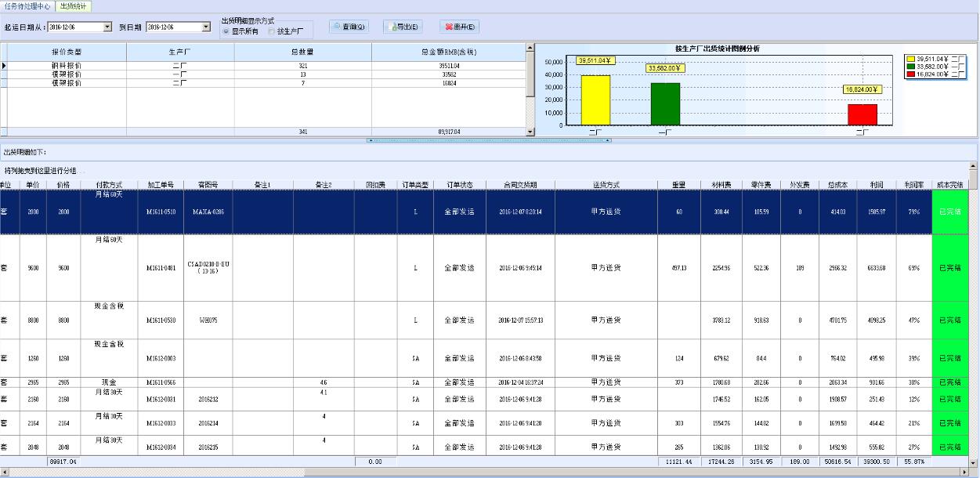Select order cell M1612-0003
The image size is (980, 478).
click(161, 358)
